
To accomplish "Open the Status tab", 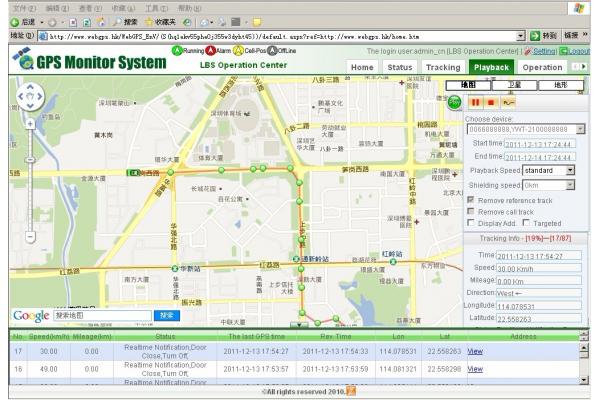I will point(400,67).
